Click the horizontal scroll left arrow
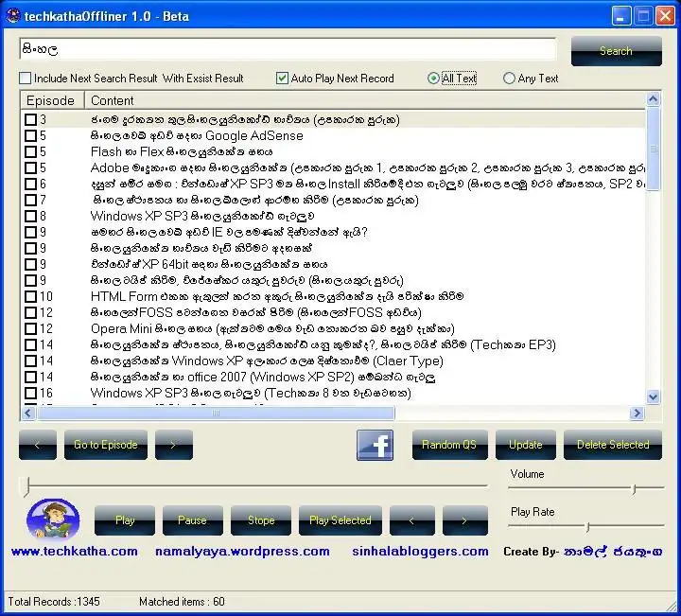 [x=28, y=414]
